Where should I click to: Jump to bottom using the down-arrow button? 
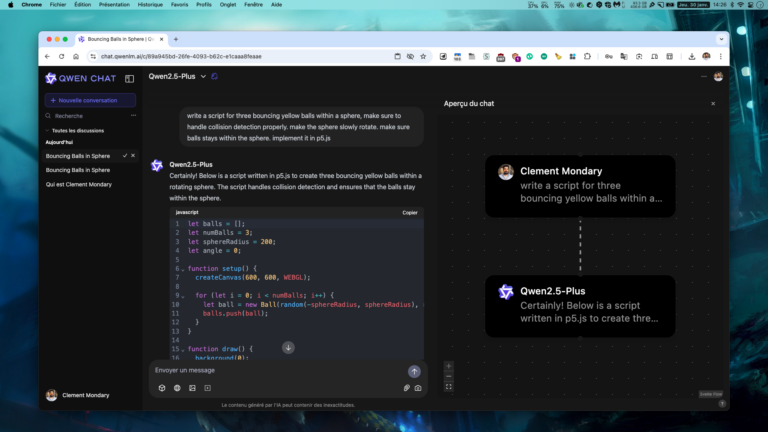[x=288, y=348]
